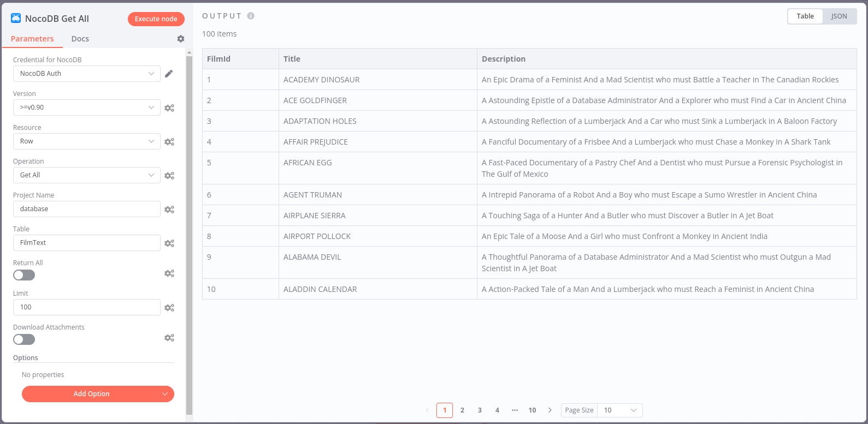
Task: Switch output view to JSON
Action: [x=839, y=16]
